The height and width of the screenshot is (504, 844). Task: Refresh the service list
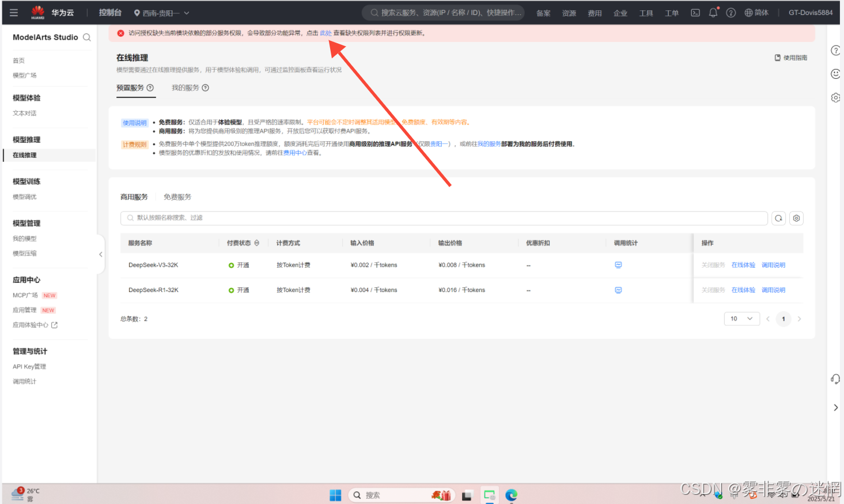click(778, 218)
